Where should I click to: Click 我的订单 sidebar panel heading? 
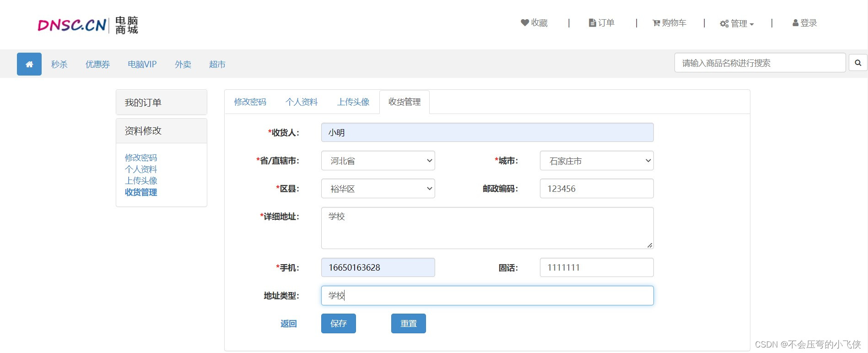162,102
